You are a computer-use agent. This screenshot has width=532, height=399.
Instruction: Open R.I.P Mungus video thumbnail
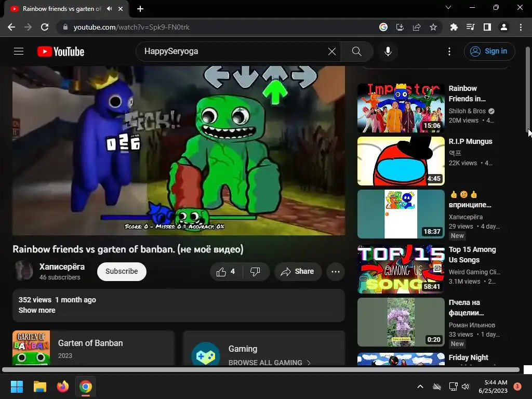coord(401,161)
